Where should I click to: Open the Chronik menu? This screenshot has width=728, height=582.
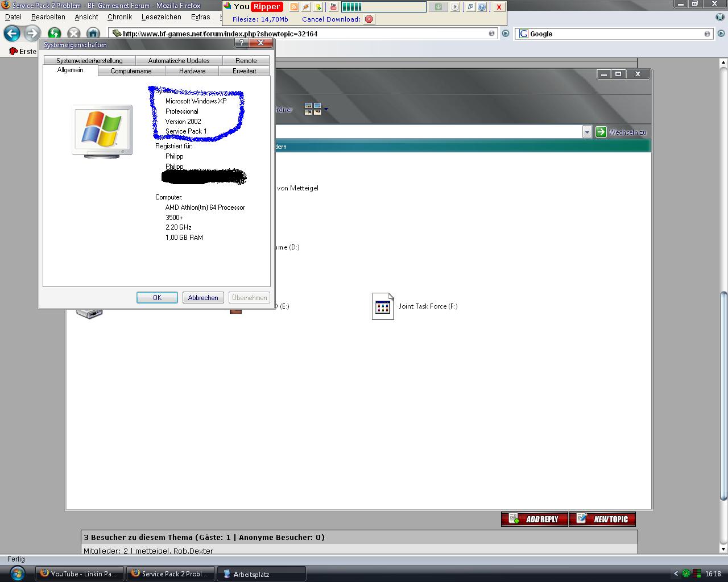[119, 17]
